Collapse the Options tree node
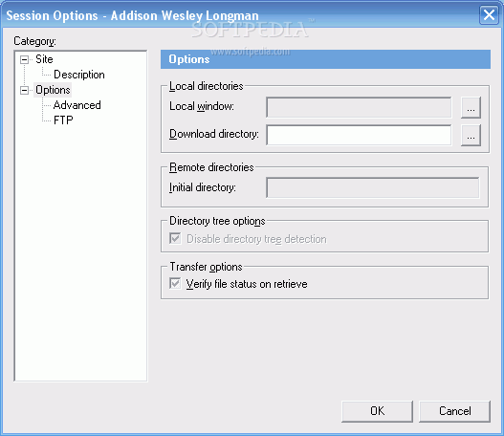This screenshot has width=504, height=436. pos(24,90)
